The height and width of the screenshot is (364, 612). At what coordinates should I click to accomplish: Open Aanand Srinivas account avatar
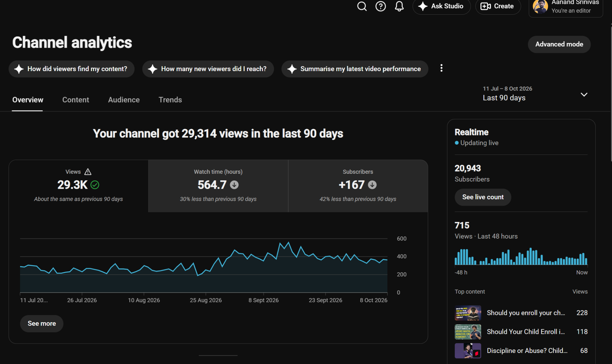[540, 7]
